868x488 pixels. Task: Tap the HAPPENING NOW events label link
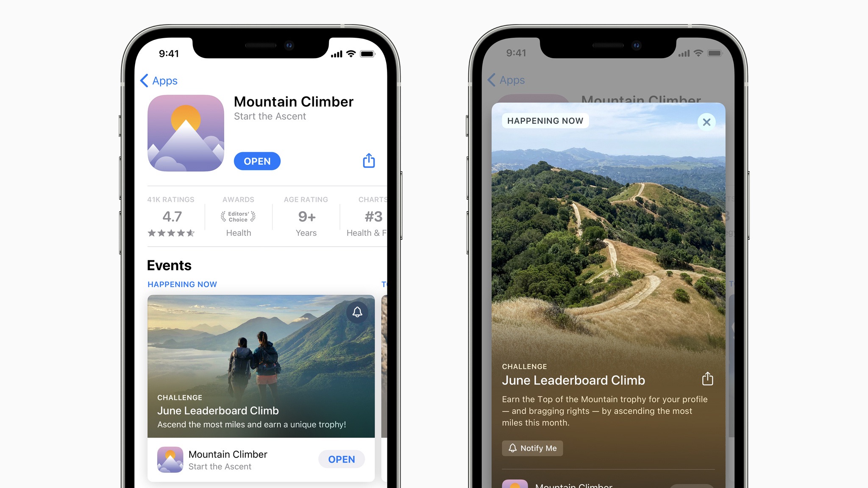(x=182, y=284)
